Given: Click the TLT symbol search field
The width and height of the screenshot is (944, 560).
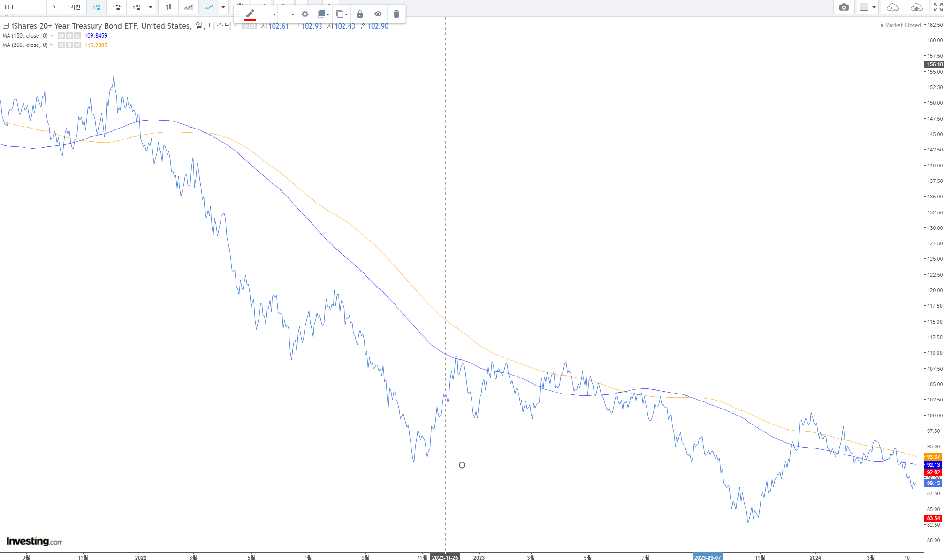Looking at the screenshot, I should click(x=23, y=7).
